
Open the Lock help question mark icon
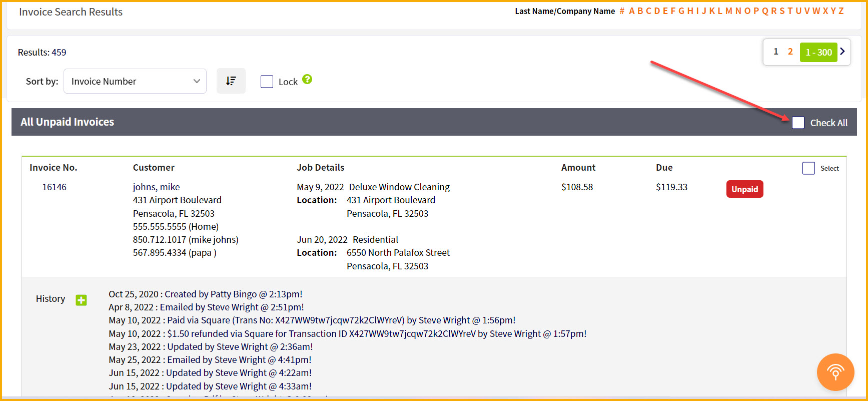click(307, 79)
